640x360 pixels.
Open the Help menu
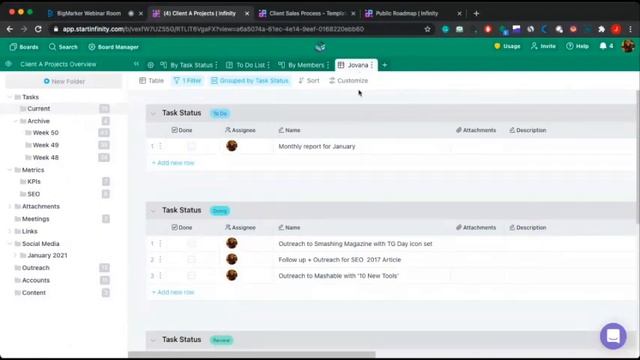(x=578, y=46)
